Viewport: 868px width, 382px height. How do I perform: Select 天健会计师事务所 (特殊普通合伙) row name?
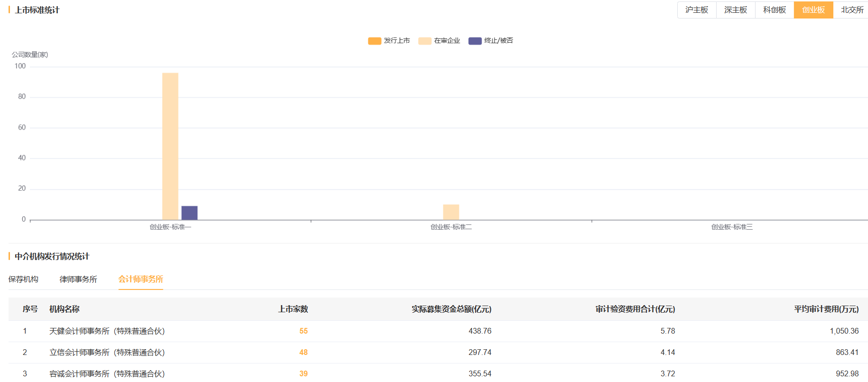point(107,331)
